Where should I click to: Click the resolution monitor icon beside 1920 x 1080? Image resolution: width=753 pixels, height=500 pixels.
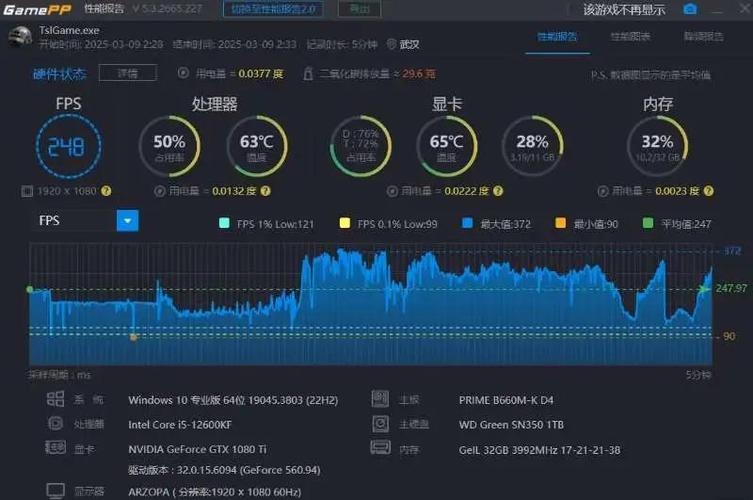[27, 191]
